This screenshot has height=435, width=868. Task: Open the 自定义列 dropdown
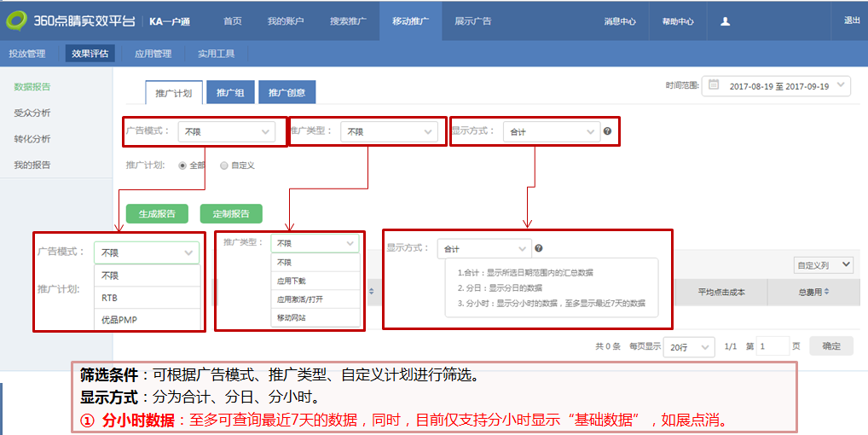click(x=822, y=265)
